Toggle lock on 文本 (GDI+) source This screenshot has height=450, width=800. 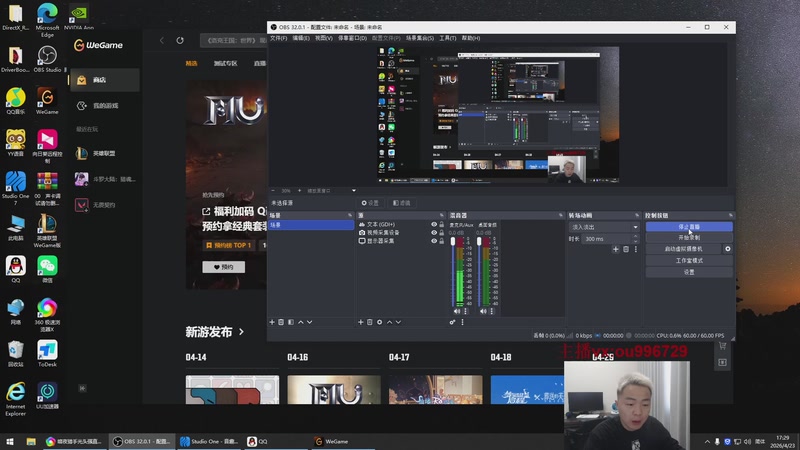tap(442, 224)
